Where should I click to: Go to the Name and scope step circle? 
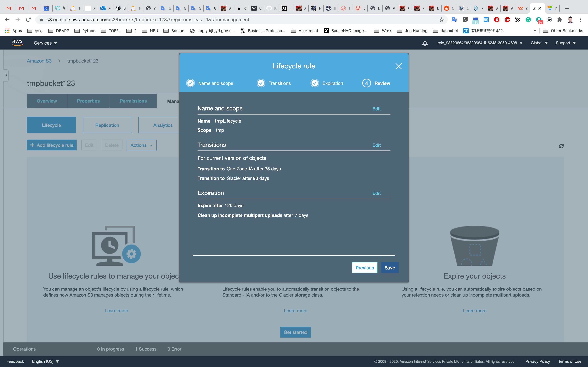[190, 83]
